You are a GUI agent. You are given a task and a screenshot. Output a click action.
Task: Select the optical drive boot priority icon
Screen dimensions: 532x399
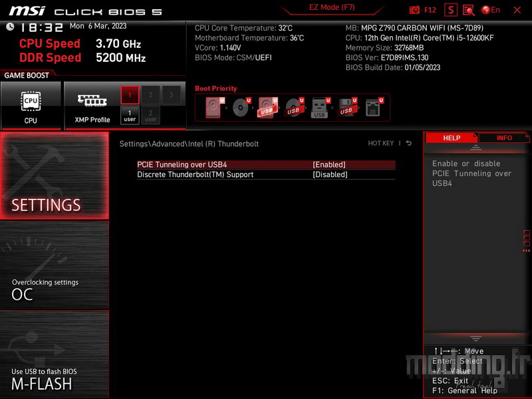click(241, 108)
